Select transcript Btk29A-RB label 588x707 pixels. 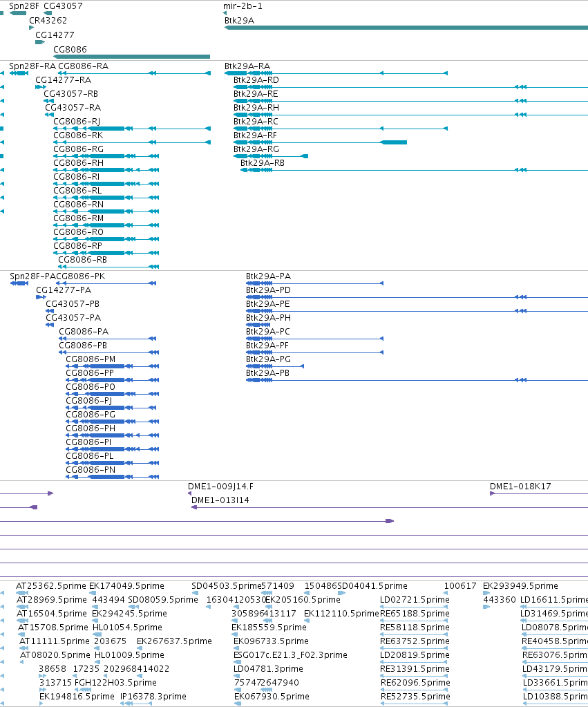(263, 163)
